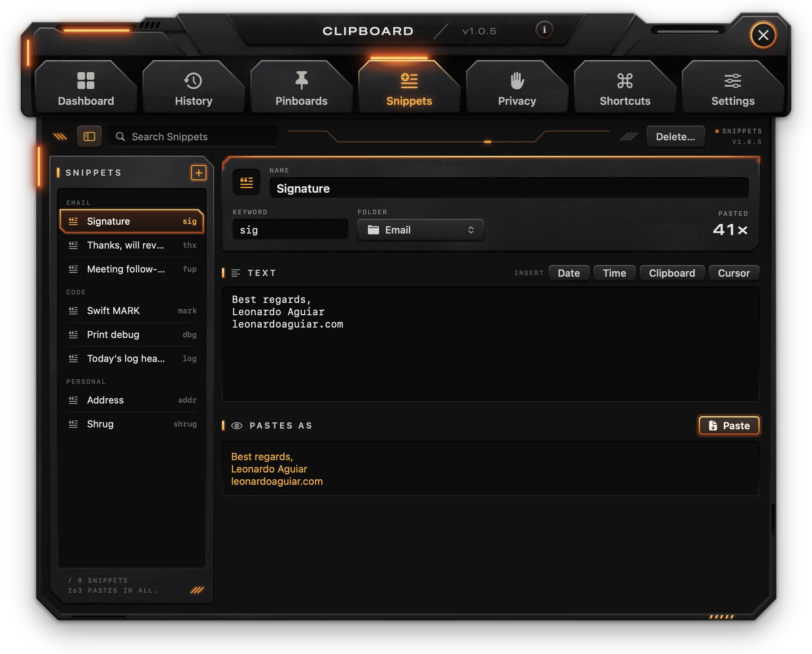Click the Pinboards pin icon
812x654 pixels.
click(301, 81)
